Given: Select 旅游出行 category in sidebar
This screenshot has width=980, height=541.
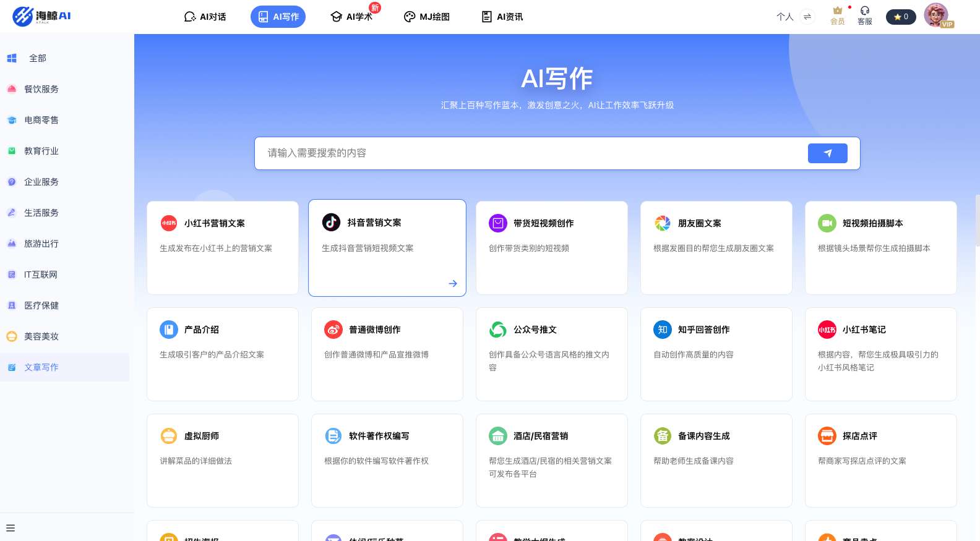Looking at the screenshot, I should coord(64,244).
